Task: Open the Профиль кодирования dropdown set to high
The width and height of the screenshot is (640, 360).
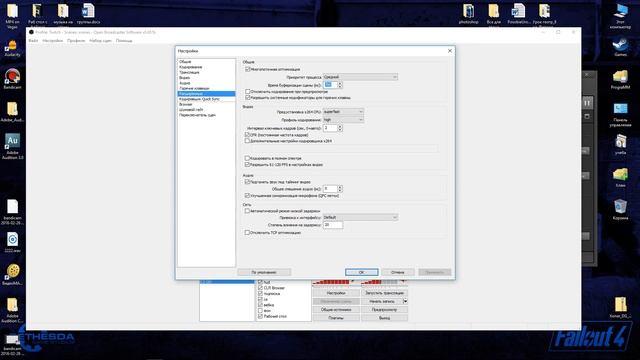Action: [x=343, y=120]
